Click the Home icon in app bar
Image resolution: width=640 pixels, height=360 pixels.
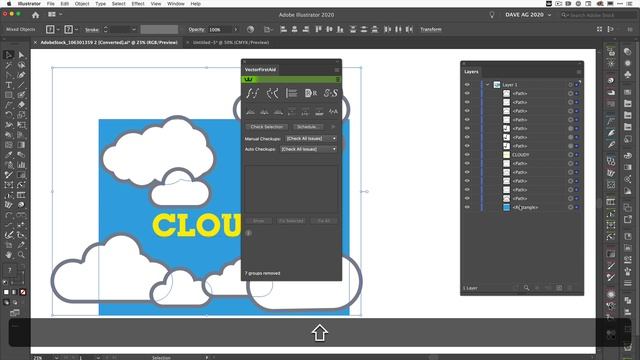[x=36, y=15]
